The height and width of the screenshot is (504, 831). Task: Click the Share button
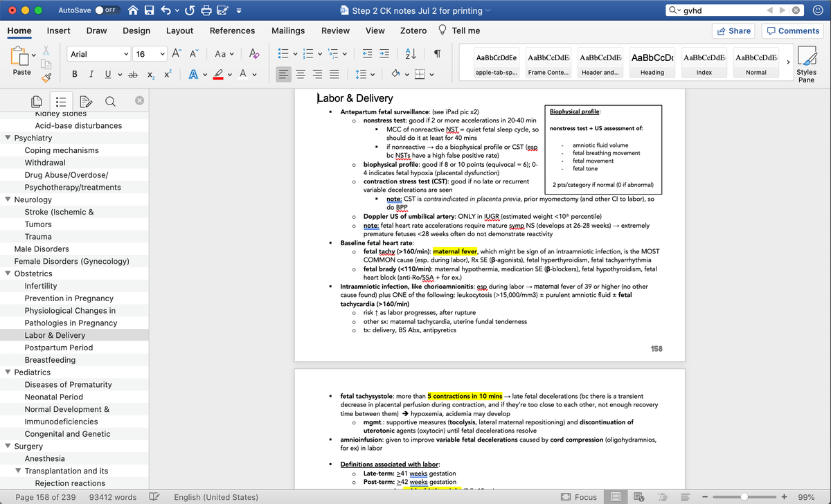click(733, 30)
